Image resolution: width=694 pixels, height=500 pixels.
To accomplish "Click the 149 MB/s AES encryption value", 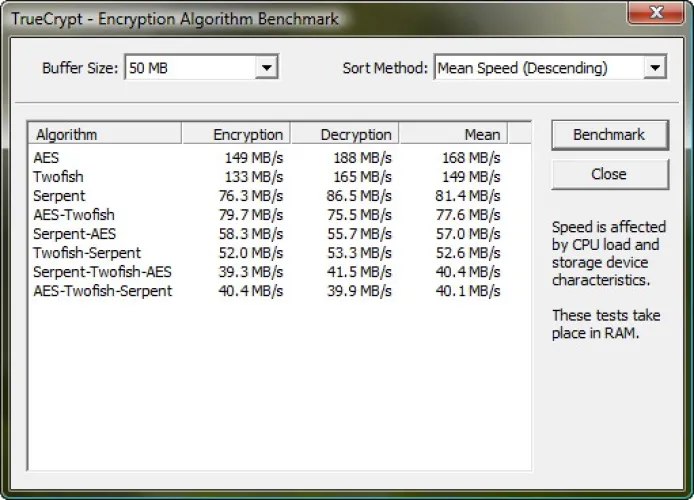I will (254, 158).
